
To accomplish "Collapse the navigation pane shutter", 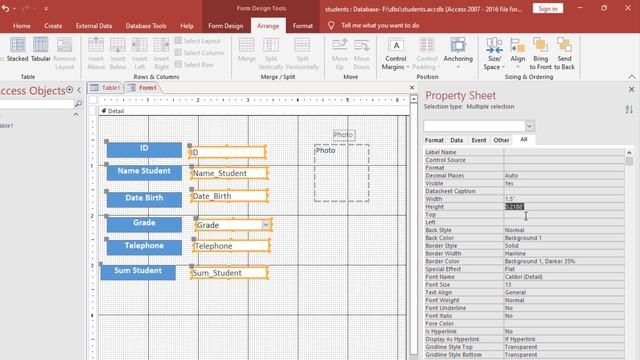I will point(79,90).
